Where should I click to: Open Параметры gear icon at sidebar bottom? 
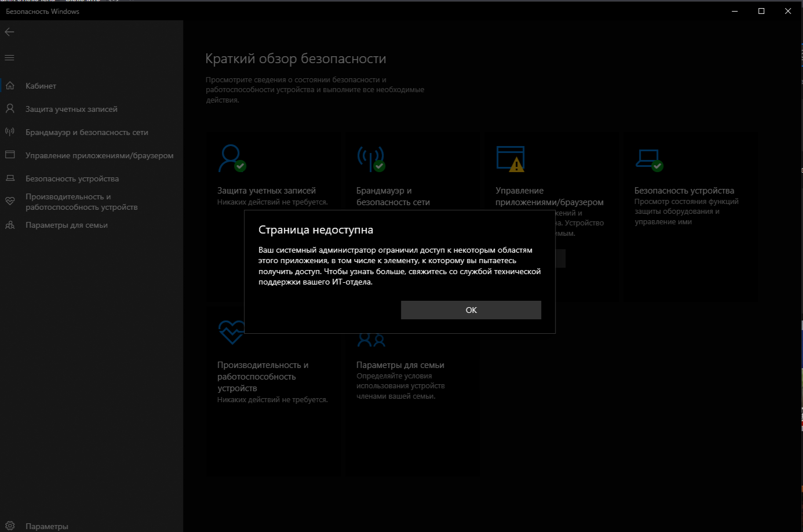[10, 526]
